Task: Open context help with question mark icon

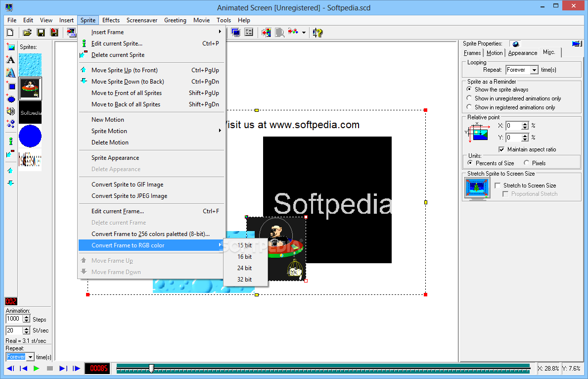Action: 317,33
